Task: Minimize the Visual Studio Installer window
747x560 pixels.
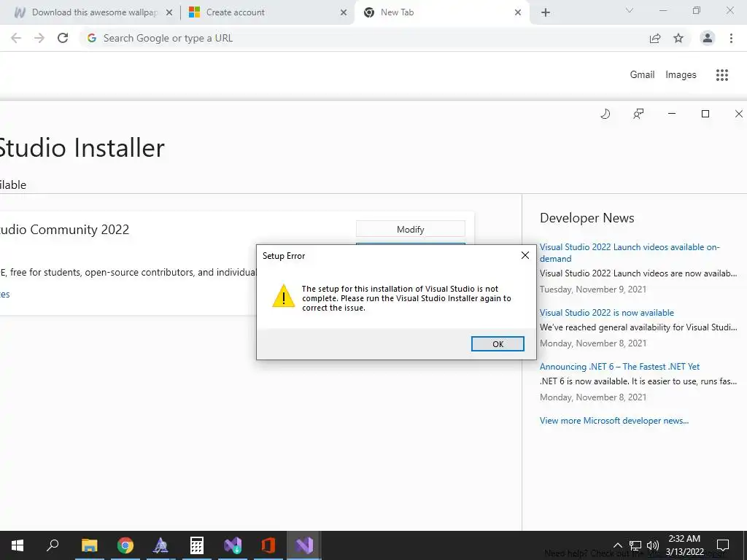Action: pyautogui.click(x=672, y=113)
